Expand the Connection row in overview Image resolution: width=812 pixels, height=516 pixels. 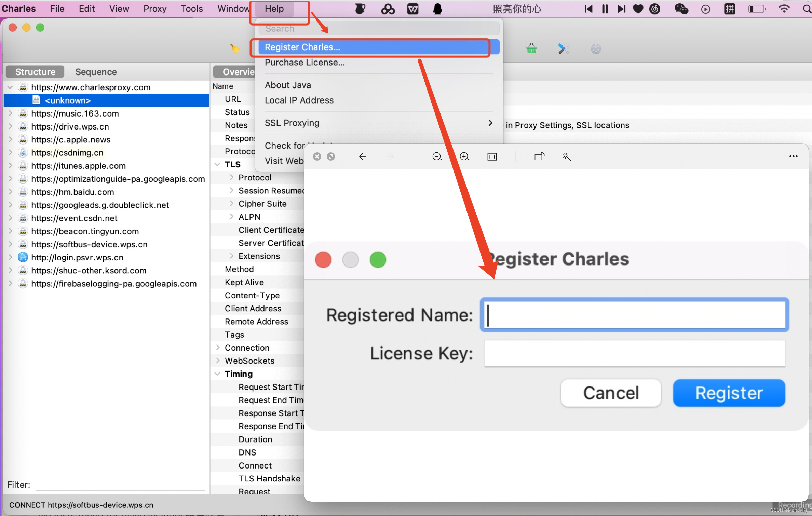point(218,347)
